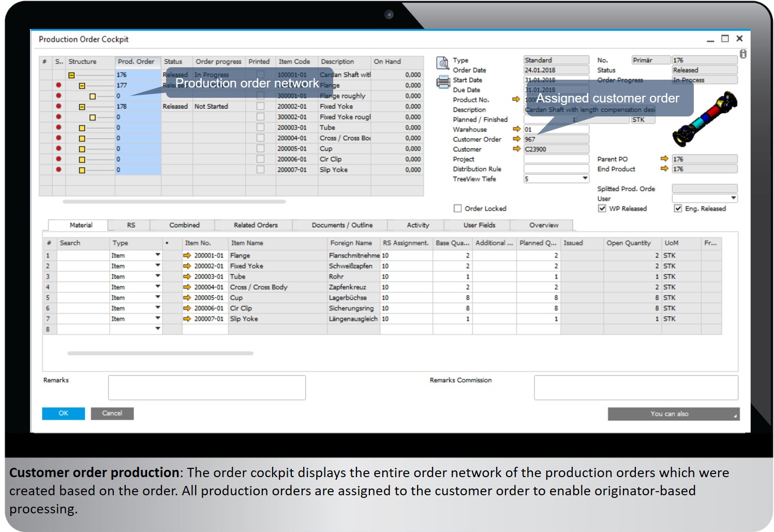Sort by the Prod. Order column header

(138, 62)
